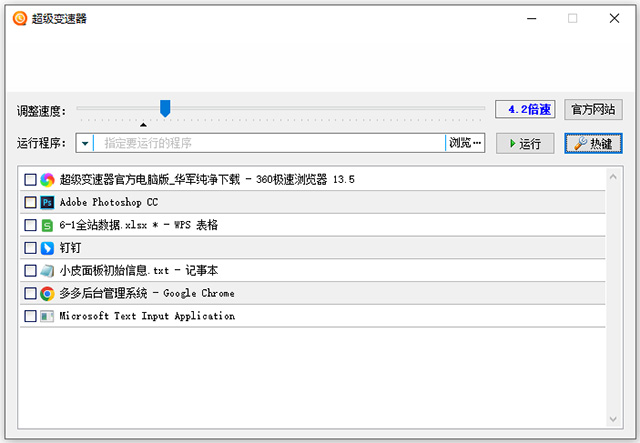Click the list scrollbar up arrow
Screen dimensions: 640x443
click(x=613, y=177)
